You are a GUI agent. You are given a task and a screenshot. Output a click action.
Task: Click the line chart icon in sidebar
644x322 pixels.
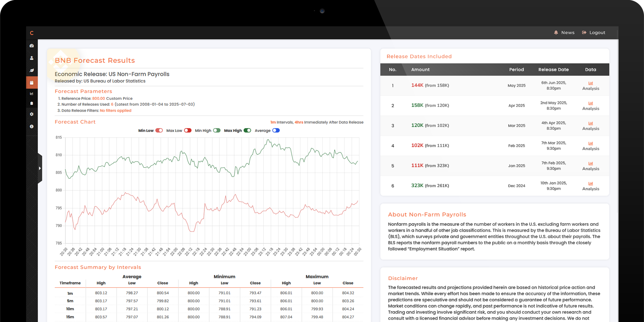pos(32,94)
